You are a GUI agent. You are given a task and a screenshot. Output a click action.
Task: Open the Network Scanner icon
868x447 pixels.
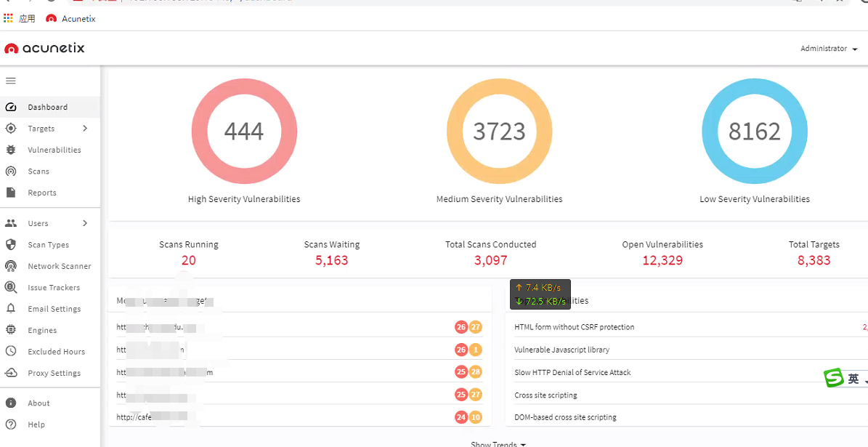coord(12,266)
